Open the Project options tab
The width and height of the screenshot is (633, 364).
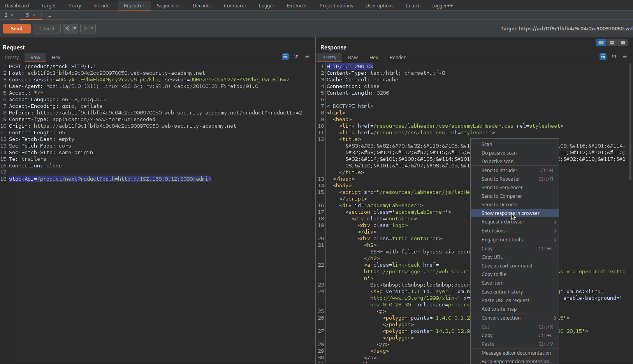pyautogui.click(x=336, y=5)
